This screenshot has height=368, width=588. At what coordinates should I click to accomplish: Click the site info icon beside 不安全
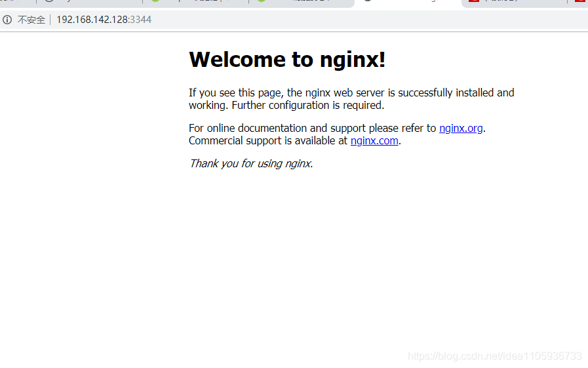pyautogui.click(x=7, y=20)
